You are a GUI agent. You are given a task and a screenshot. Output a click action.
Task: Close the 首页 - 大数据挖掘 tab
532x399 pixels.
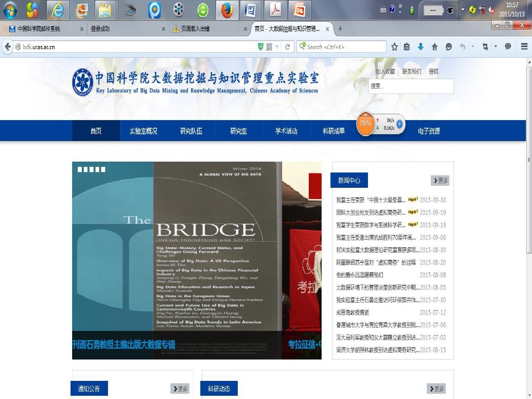point(327,29)
